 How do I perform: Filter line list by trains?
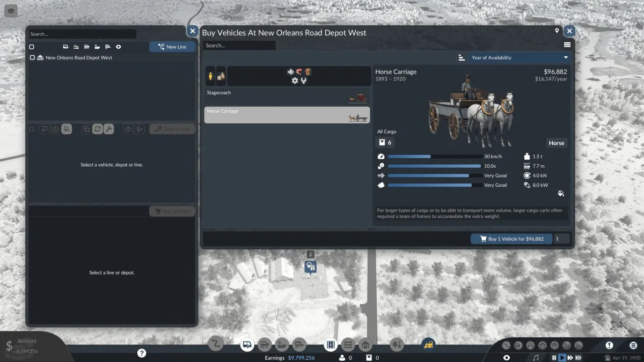[x=86, y=47]
